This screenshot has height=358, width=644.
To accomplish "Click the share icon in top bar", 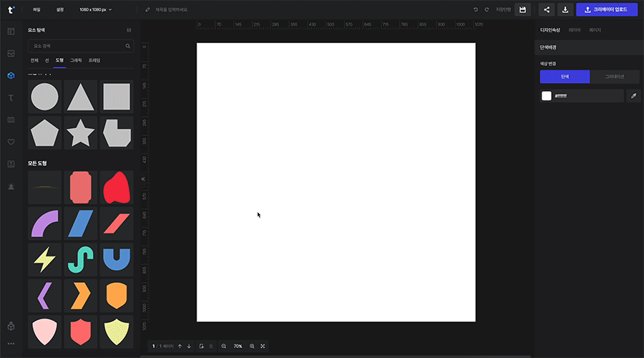I will coord(547,10).
